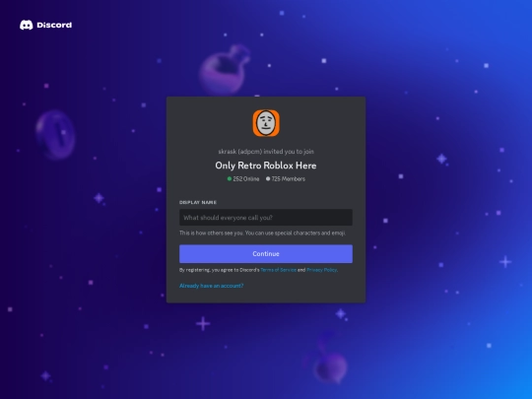Viewport: 532px width, 399px height.
Task: Open the Privacy Policy link
Action: click(321, 270)
